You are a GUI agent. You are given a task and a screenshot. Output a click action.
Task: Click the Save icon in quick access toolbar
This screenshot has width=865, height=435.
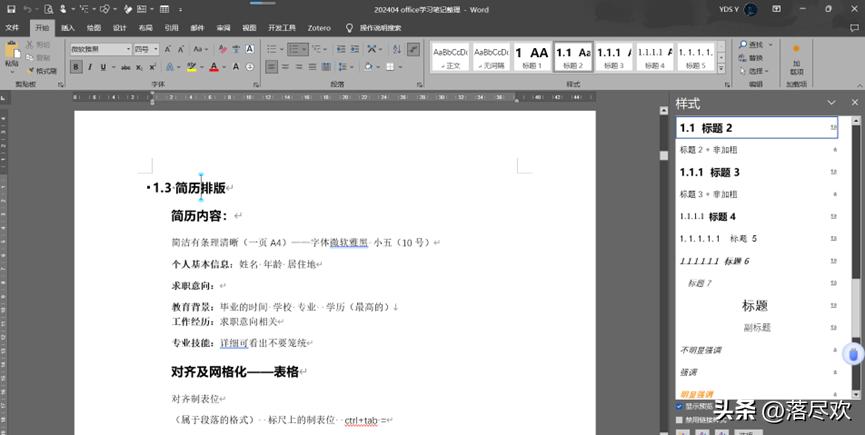(x=12, y=9)
